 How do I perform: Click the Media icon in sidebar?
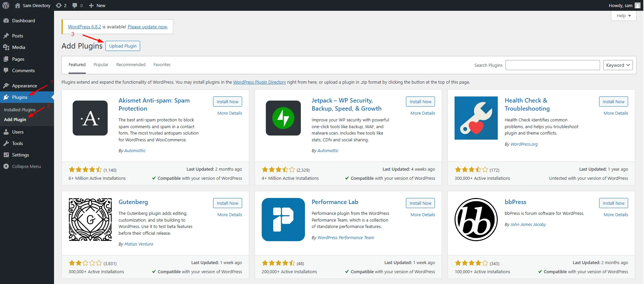pyautogui.click(x=6, y=47)
